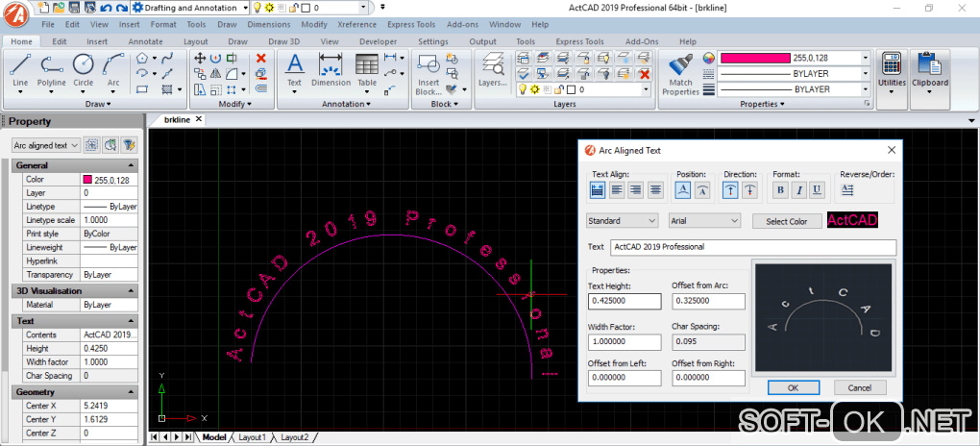Close the brkline drawing tab

pos(198,119)
